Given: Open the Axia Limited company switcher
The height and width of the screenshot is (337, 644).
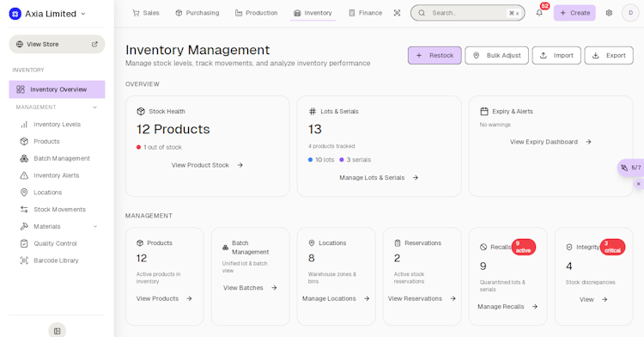Looking at the screenshot, I should tap(47, 14).
